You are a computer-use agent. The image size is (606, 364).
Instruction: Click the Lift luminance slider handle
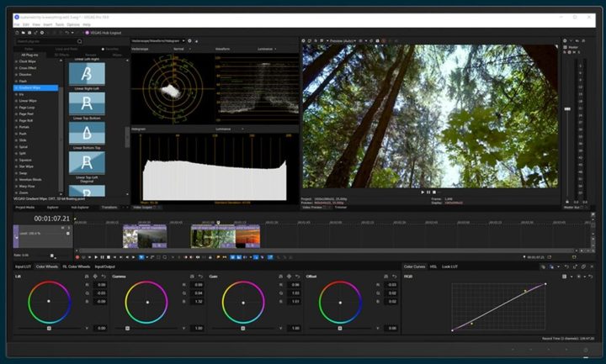[49, 328]
